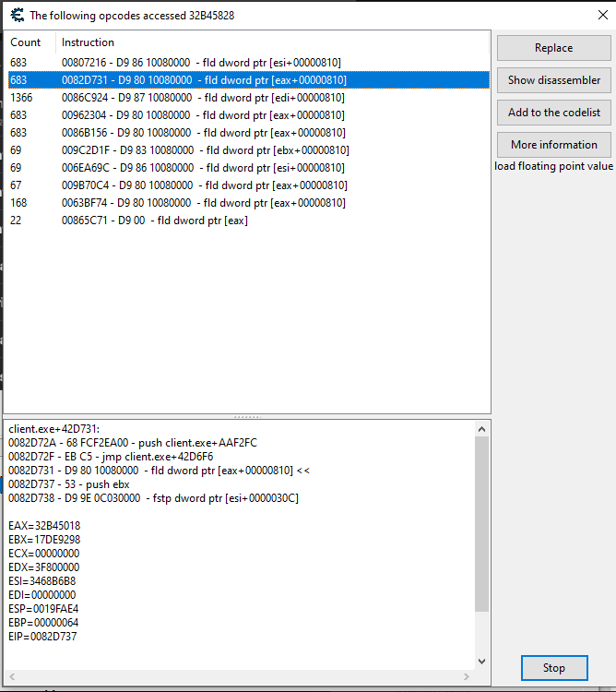Click the Replace button
616x692 pixels.
(x=554, y=48)
